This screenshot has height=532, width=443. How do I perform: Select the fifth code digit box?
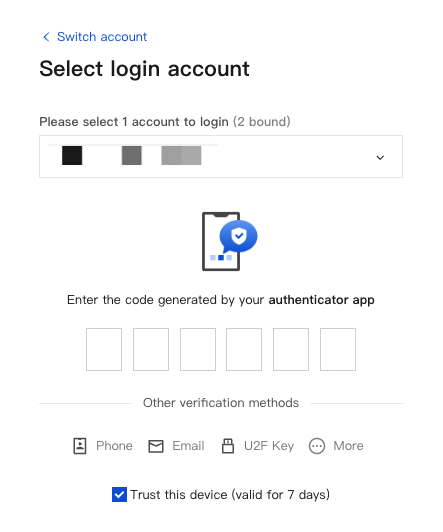(291, 349)
